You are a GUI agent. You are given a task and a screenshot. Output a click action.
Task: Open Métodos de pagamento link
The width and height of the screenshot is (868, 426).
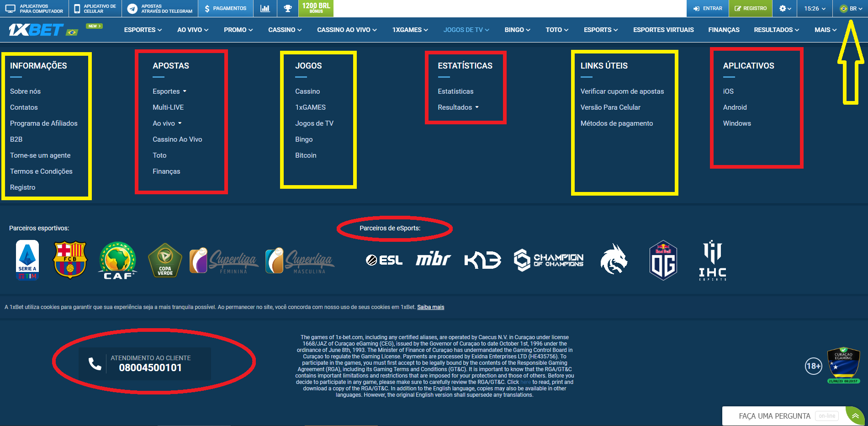coord(616,123)
